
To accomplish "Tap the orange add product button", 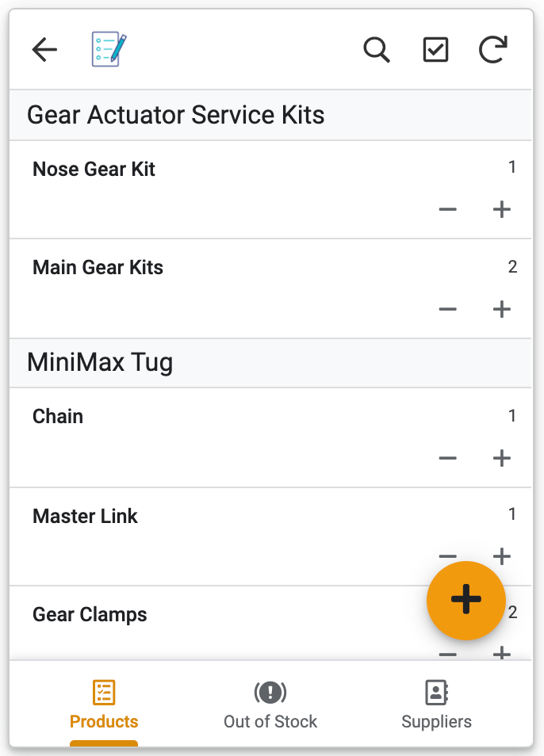I will (465, 600).
